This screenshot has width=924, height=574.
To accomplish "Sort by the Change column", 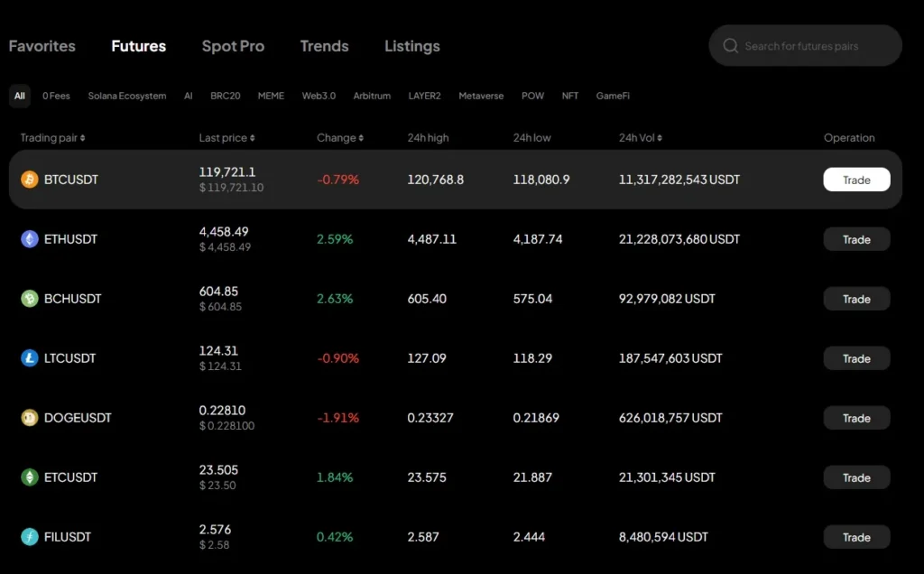I will pyautogui.click(x=340, y=138).
